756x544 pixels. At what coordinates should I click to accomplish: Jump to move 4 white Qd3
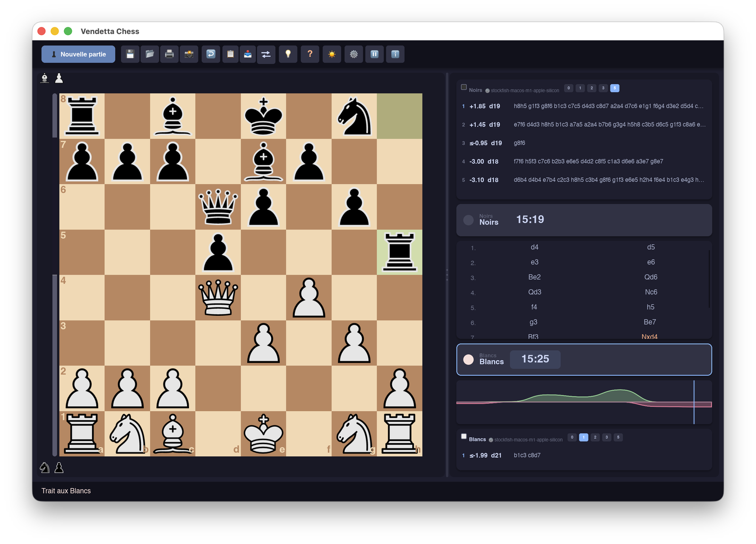click(534, 292)
